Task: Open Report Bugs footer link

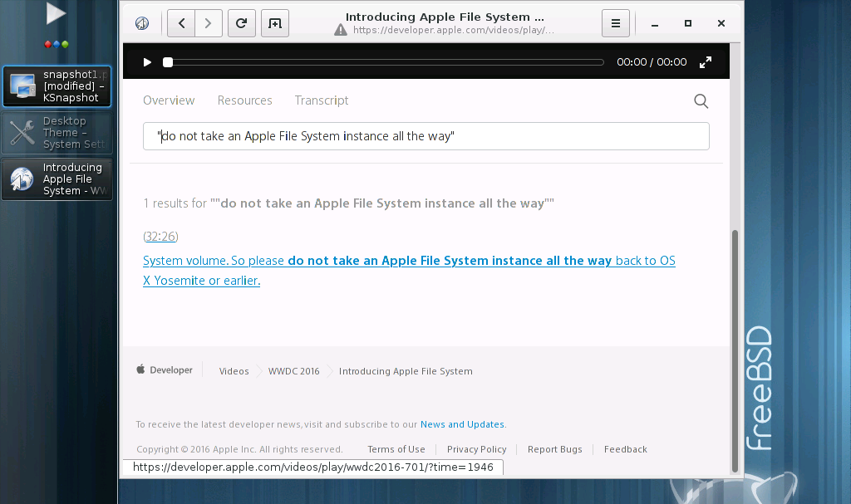Action: point(554,449)
